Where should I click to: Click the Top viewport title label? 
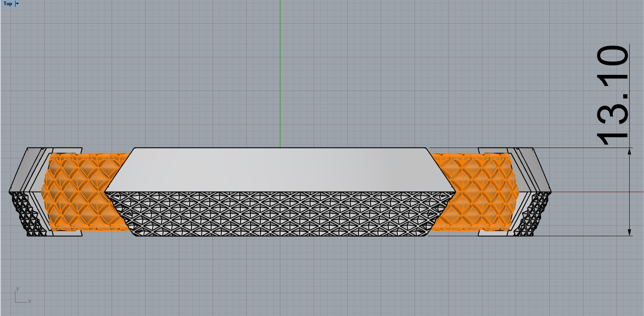8,4
